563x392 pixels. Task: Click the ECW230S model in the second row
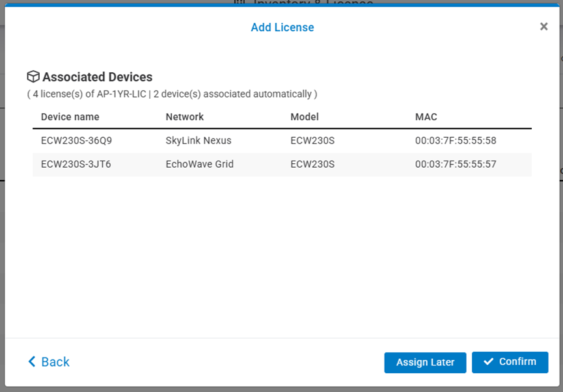pyautogui.click(x=312, y=164)
